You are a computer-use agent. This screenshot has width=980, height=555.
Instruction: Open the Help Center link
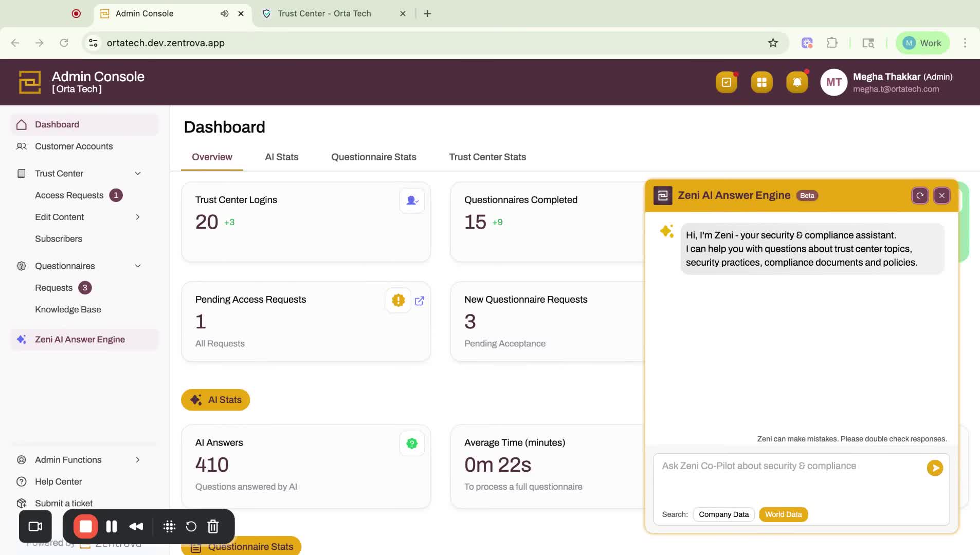[x=59, y=482]
